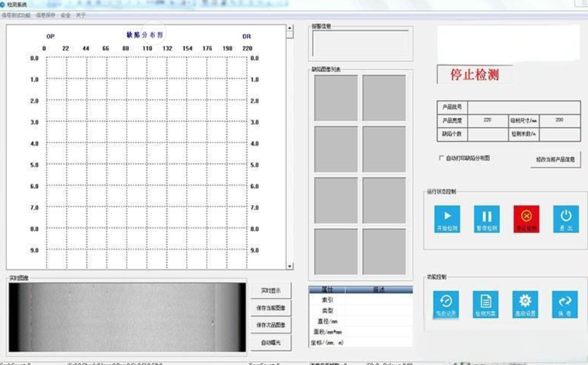Click the 产品批号 label cell
The height and width of the screenshot is (365, 588).
452,108
